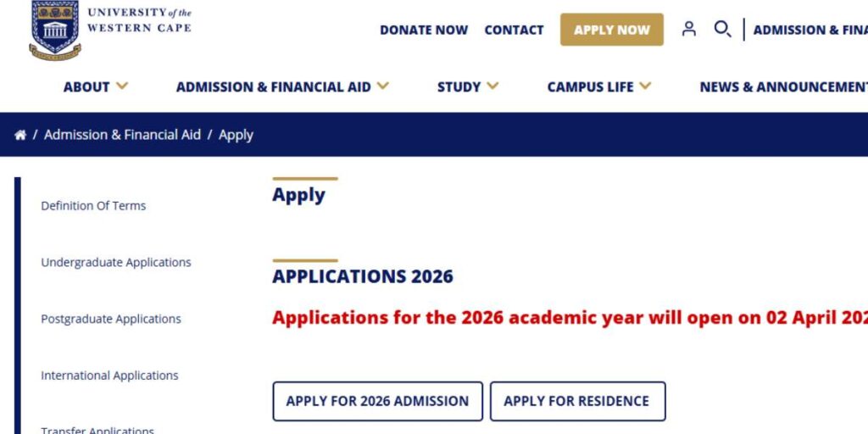Click the Apply for Residence button

tap(576, 401)
